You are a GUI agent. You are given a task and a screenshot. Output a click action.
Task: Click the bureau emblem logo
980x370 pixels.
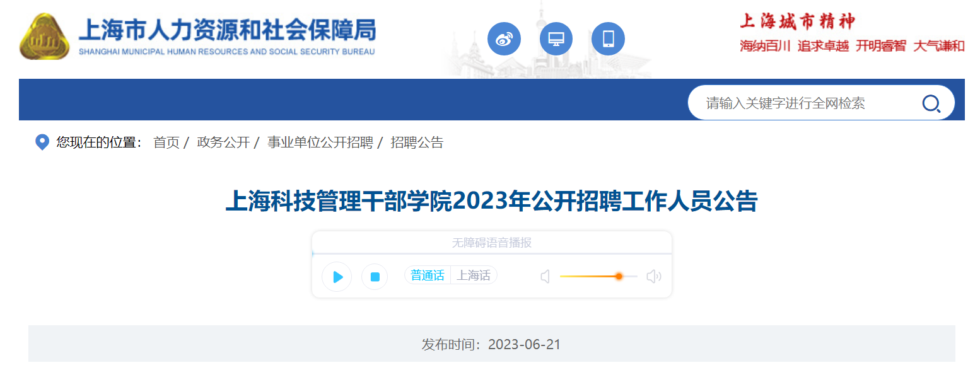pyautogui.click(x=44, y=37)
